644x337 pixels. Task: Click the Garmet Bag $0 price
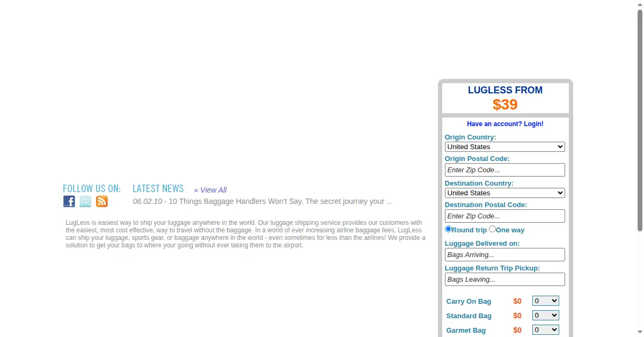517,331
